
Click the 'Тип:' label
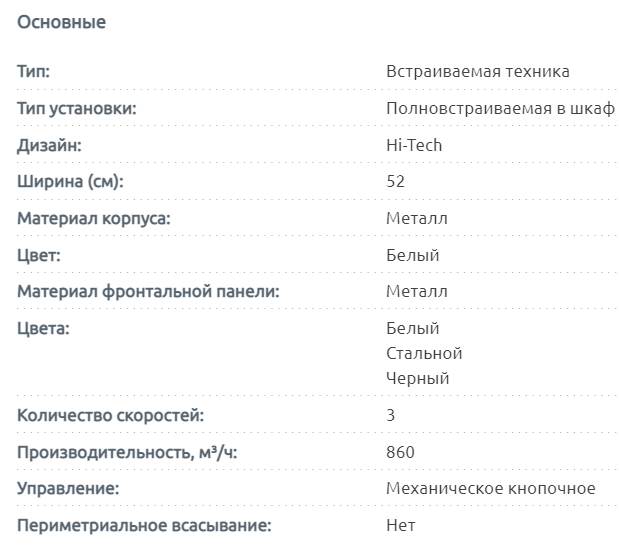(34, 72)
